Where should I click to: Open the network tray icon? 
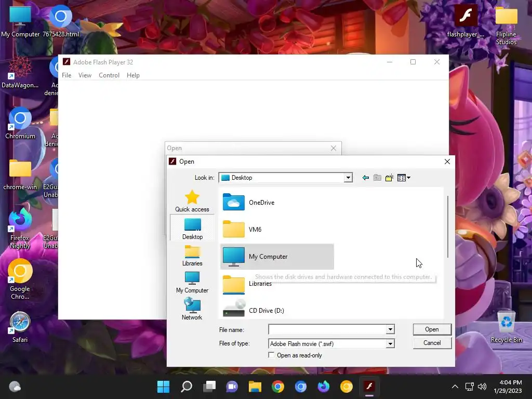(x=469, y=387)
